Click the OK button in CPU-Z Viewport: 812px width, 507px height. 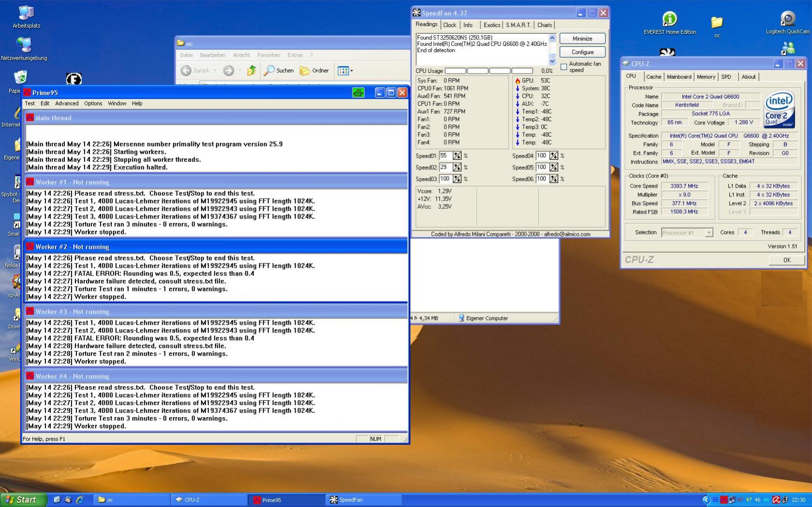click(786, 260)
